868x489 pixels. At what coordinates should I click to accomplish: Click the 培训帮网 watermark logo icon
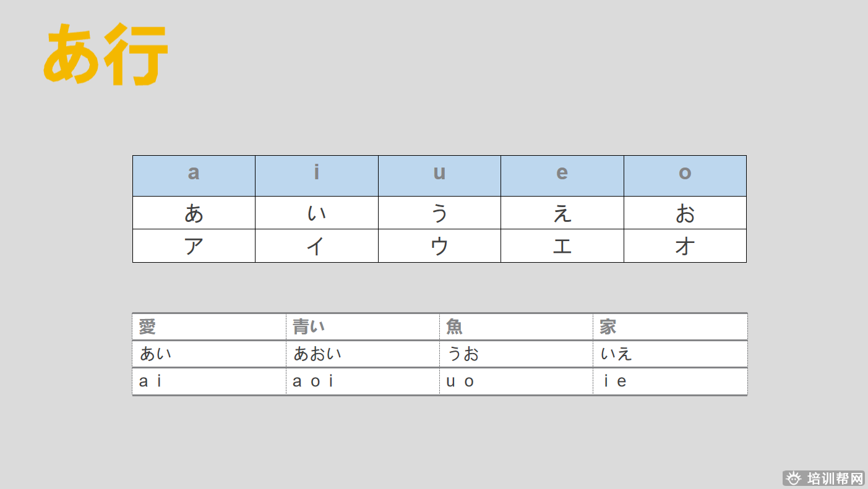(x=793, y=478)
